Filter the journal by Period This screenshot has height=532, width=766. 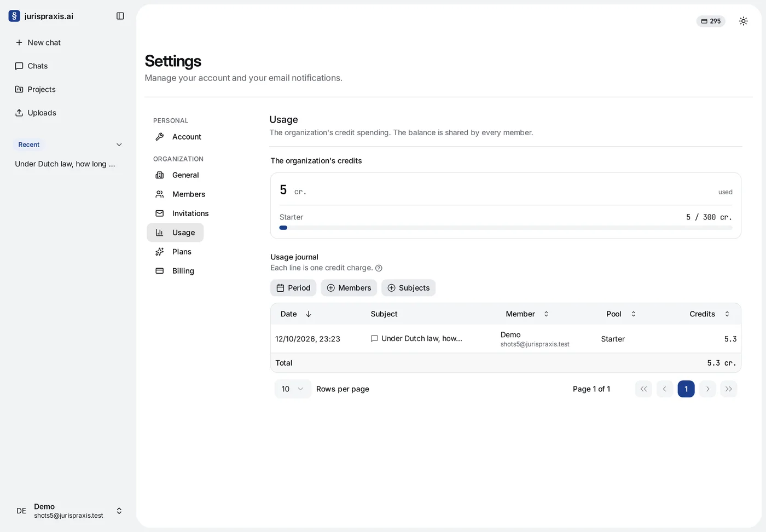293,288
